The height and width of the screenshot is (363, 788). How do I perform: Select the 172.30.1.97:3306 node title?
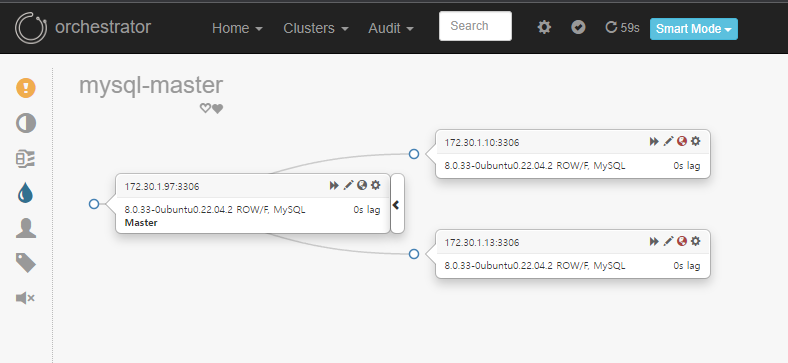162,187
